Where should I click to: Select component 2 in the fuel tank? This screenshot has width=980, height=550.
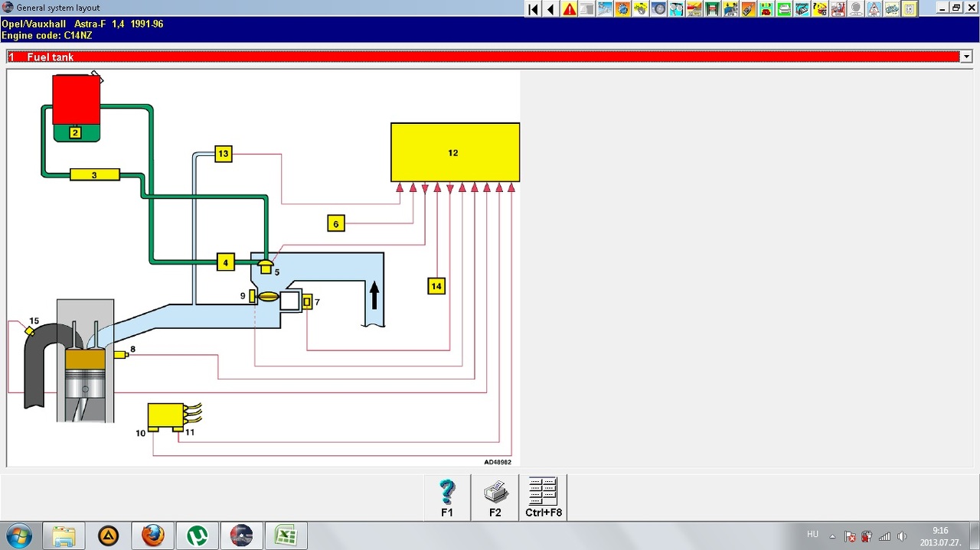pos(75,132)
